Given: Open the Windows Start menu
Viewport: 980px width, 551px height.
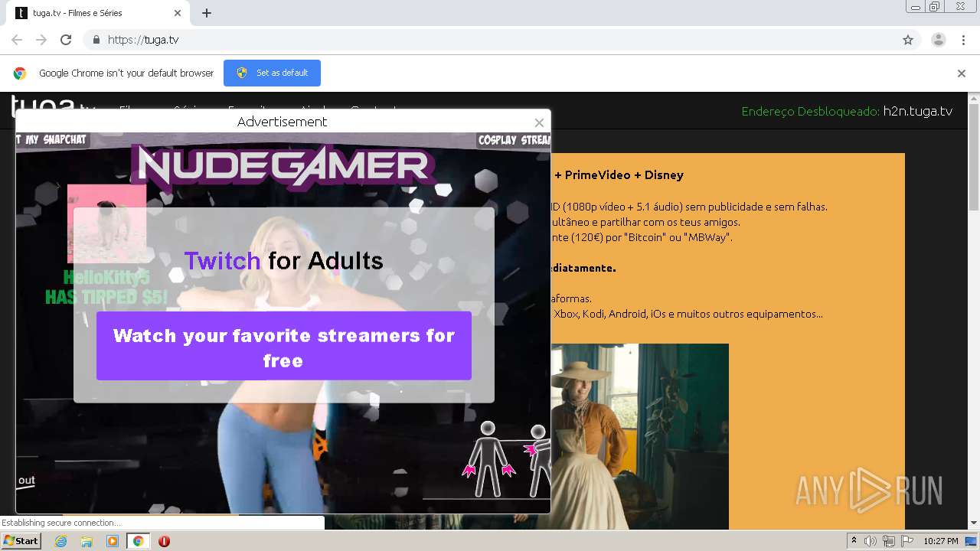Looking at the screenshot, I should [x=21, y=541].
